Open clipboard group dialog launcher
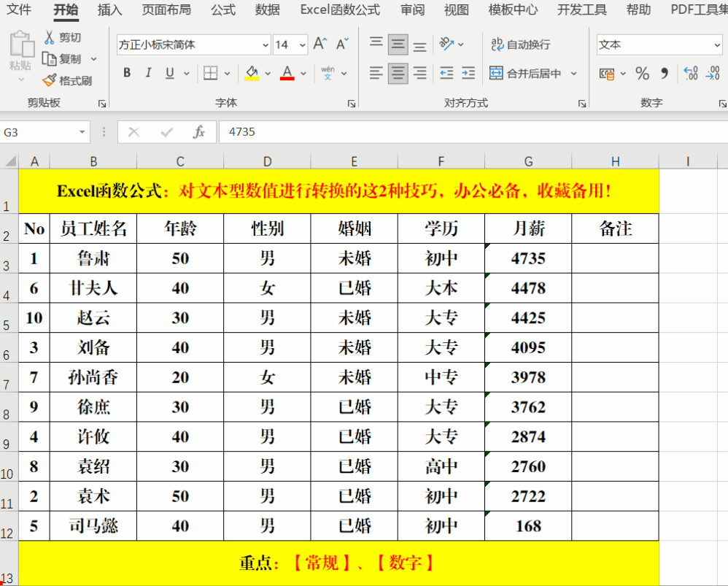728x586 pixels. (102, 104)
